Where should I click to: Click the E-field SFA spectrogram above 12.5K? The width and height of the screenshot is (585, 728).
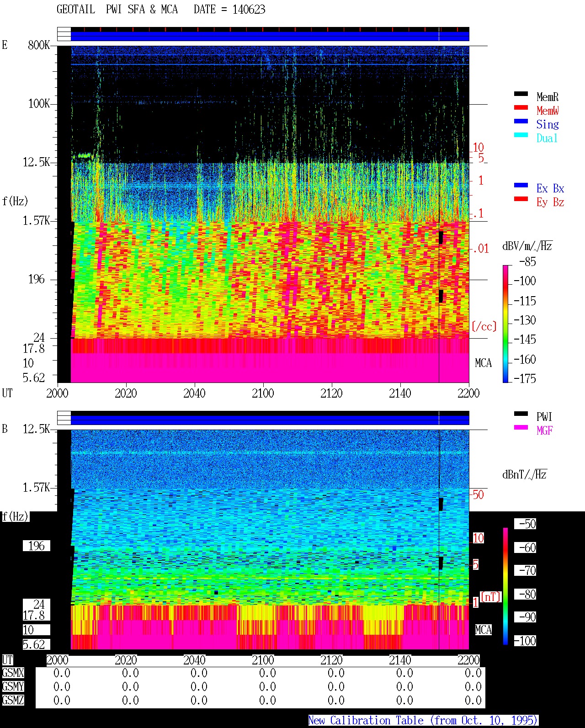coord(270,104)
